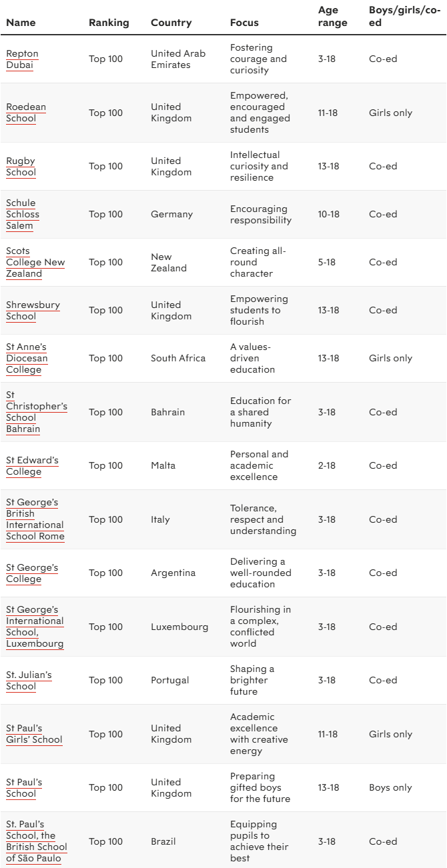Viewport: 447px width, 868px height.
Task: Click the St. Julian's School link
Action: point(29,681)
